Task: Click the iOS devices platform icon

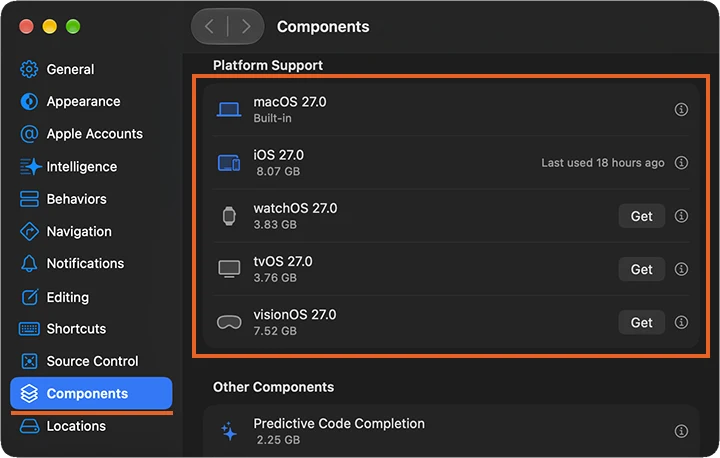Action: 229,163
